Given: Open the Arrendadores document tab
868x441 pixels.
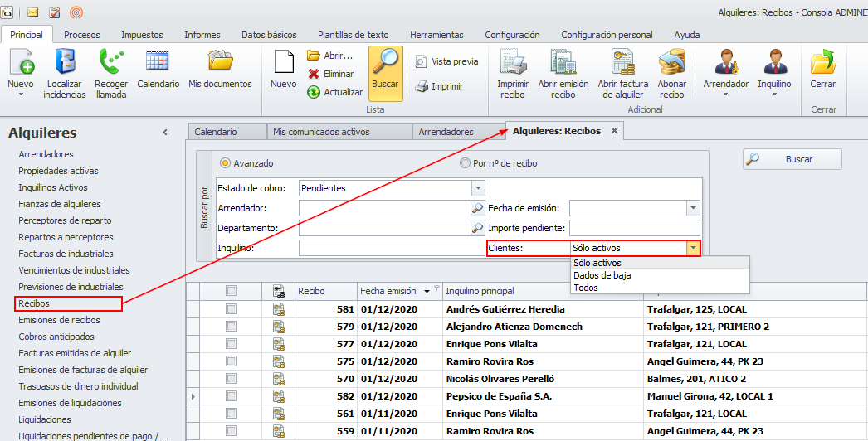Looking at the screenshot, I should point(446,132).
